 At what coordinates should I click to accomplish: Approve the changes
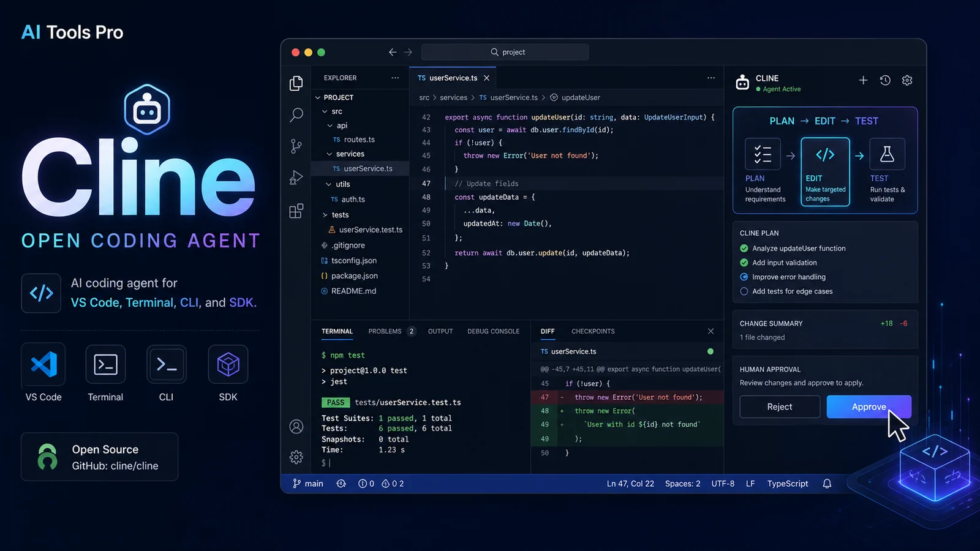(869, 407)
